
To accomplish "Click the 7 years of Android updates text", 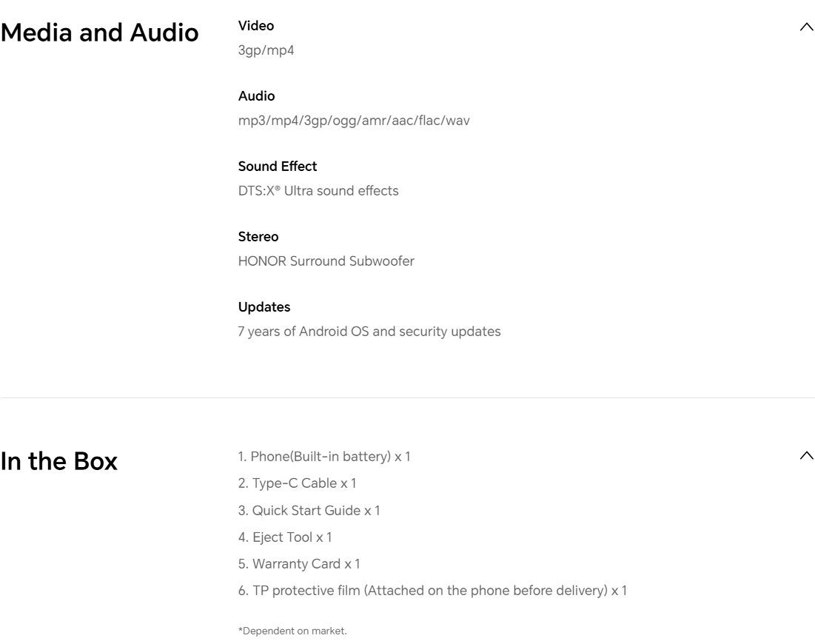I will (369, 332).
